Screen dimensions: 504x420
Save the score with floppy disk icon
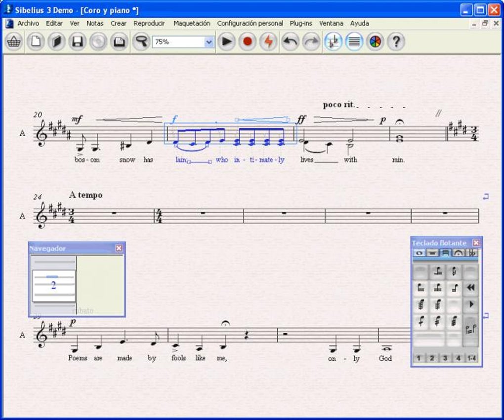(78, 42)
